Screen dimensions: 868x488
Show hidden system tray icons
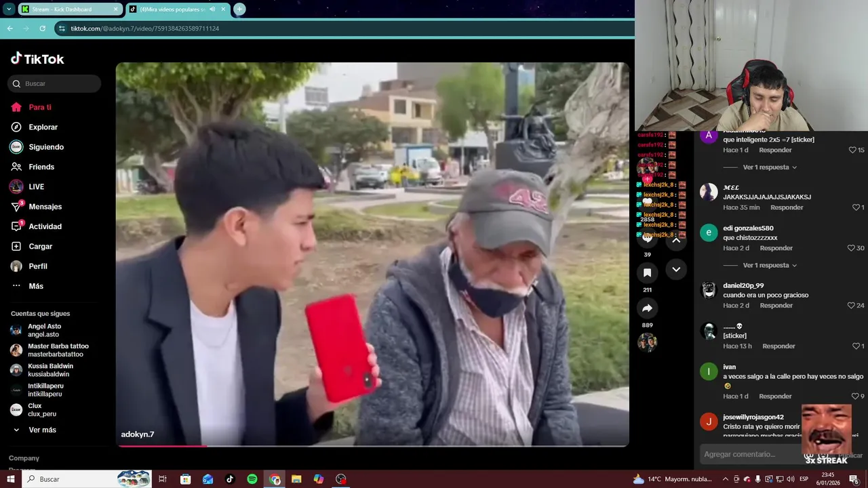[x=726, y=479]
